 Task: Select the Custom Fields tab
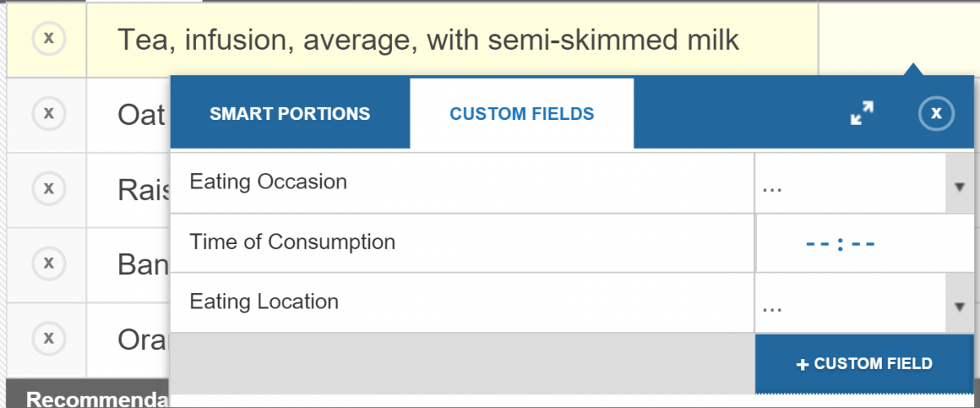(x=522, y=113)
